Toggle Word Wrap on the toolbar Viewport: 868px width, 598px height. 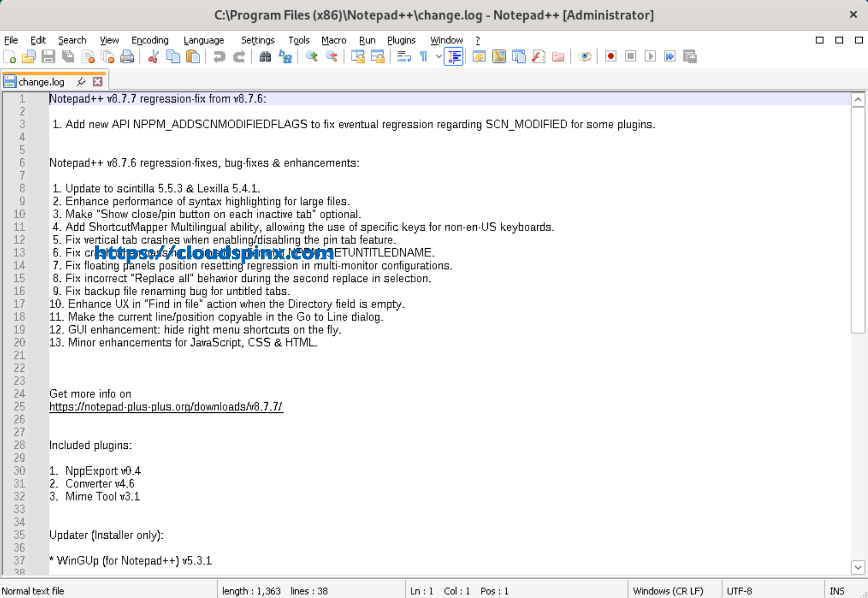(x=402, y=56)
